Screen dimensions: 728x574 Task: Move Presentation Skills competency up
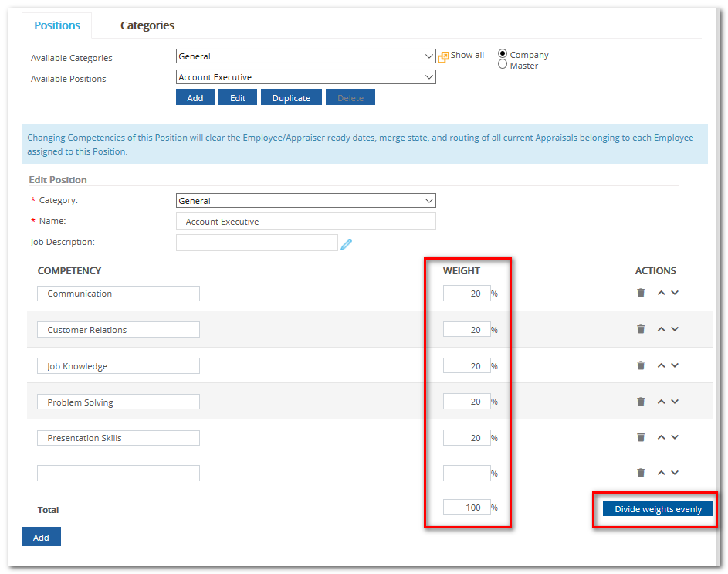coord(661,437)
